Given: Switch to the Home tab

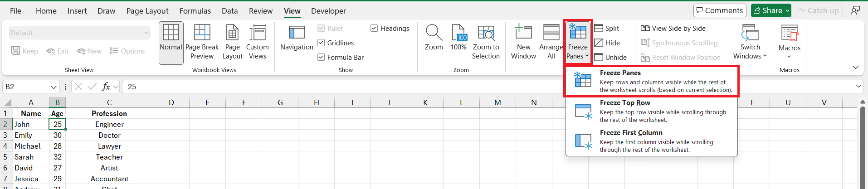Looking at the screenshot, I should click(x=46, y=11).
